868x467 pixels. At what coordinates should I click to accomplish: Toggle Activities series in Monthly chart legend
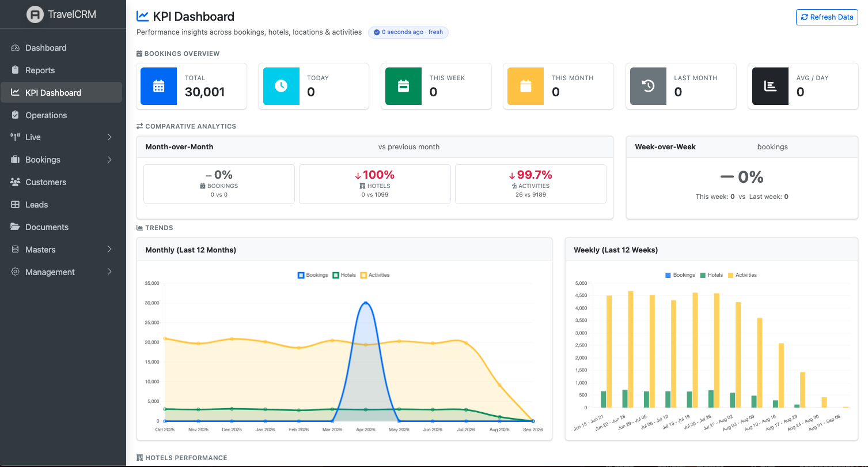375,275
